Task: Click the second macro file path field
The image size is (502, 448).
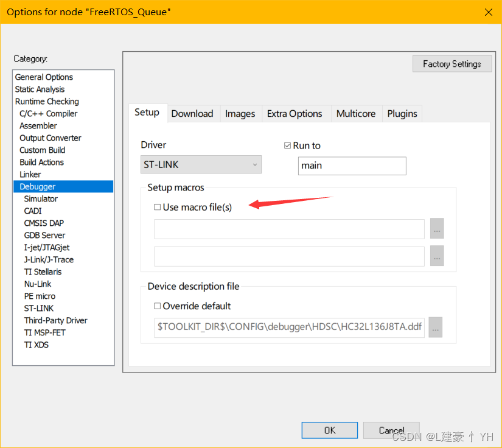Action: [x=289, y=256]
